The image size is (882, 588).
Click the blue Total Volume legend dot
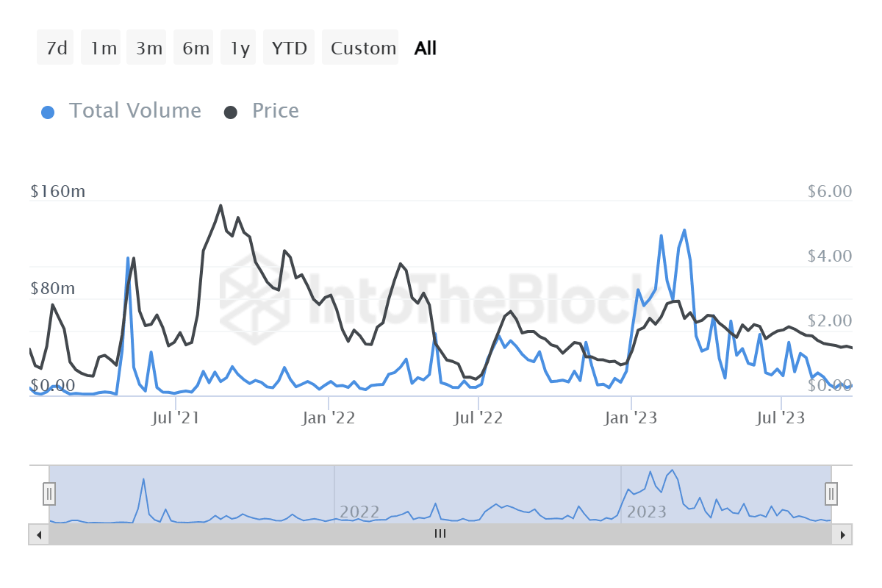coord(49,110)
